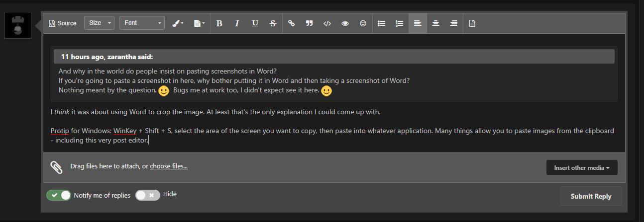Insert a numbered list

tap(399, 23)
